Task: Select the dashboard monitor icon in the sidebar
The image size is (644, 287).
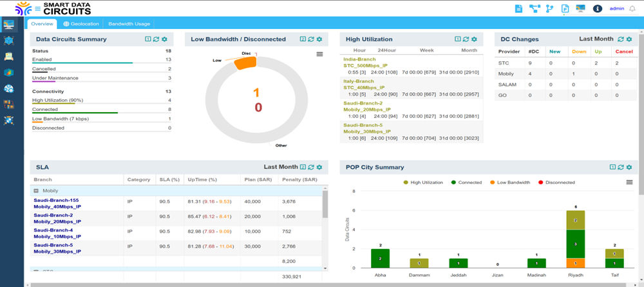Action: 9,25
